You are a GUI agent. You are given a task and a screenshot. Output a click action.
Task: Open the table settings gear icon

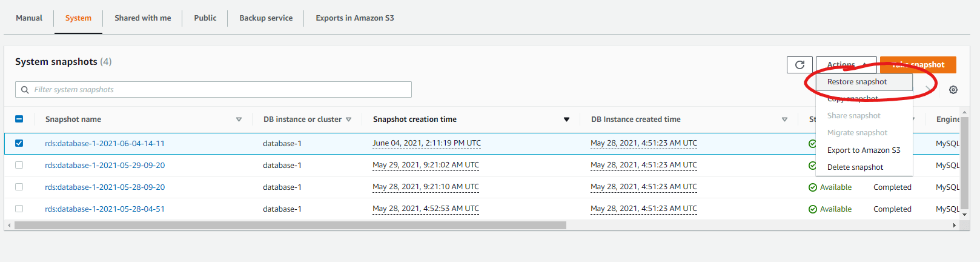coord(953,90)
